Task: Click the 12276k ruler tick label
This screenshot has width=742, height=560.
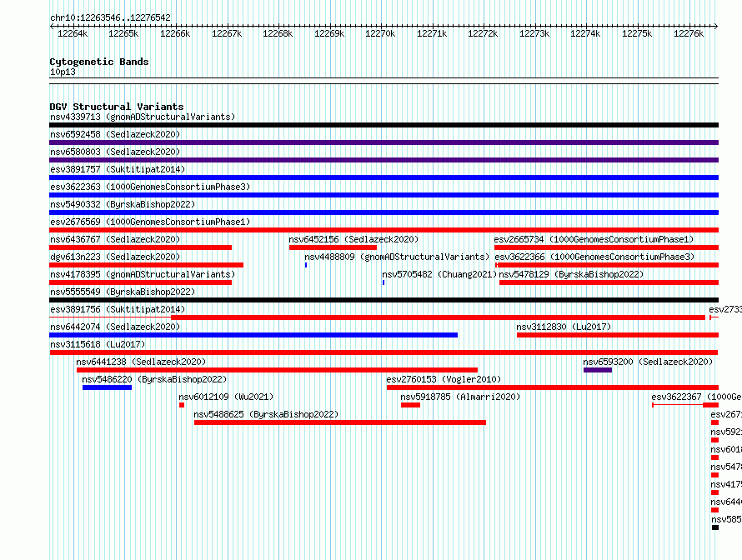Action: coord(689,33)
